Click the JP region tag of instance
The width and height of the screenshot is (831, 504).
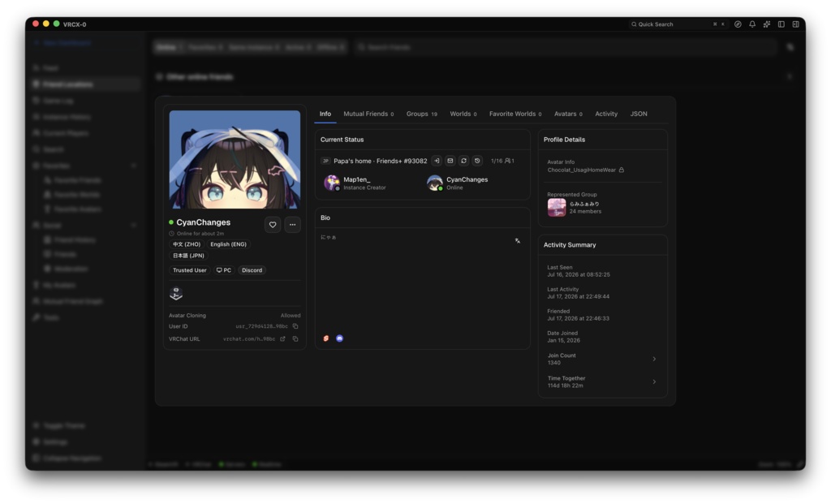pos(325,162)
